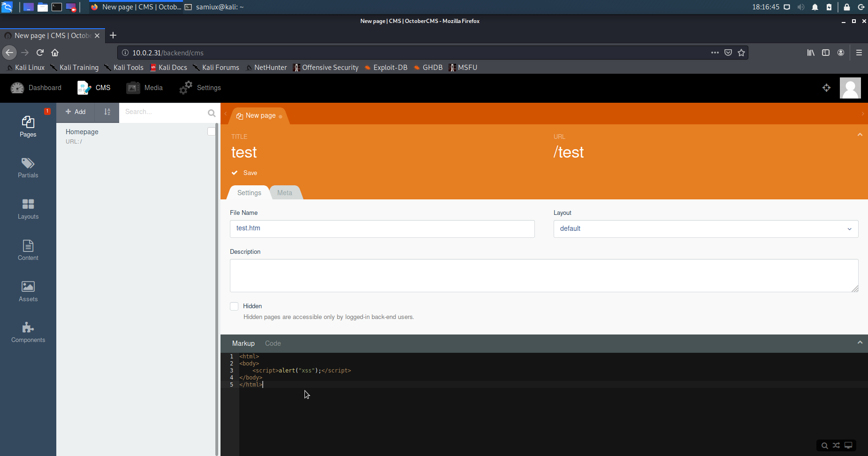This screenshot has width=868, height=456.
Task: Go back in Firefox
Action: coord(9,53)
